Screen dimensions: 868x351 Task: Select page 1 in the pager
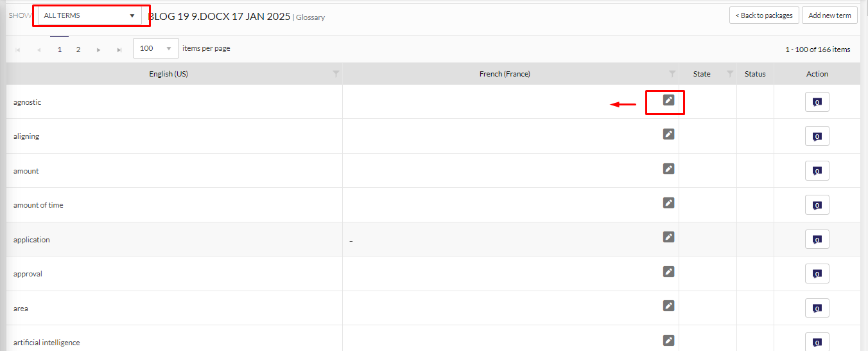coord(60,50)
